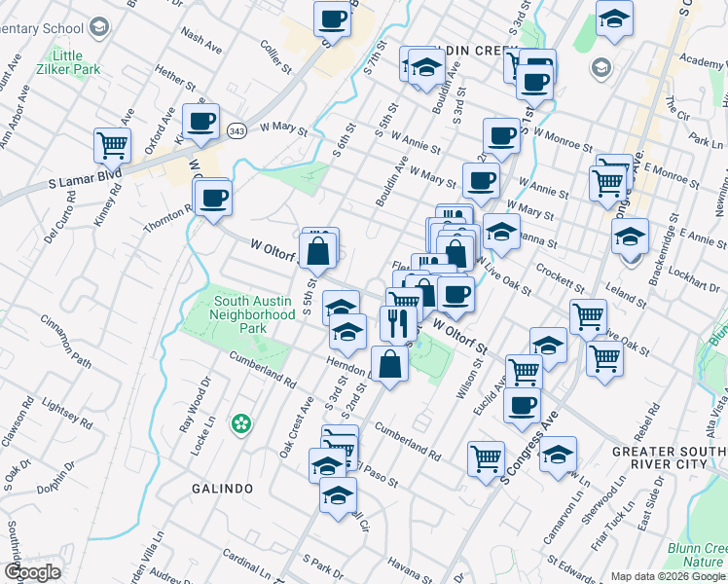Click the Del Curto Rd label
The width and height of the screenshot is (728, 584).
60,217
